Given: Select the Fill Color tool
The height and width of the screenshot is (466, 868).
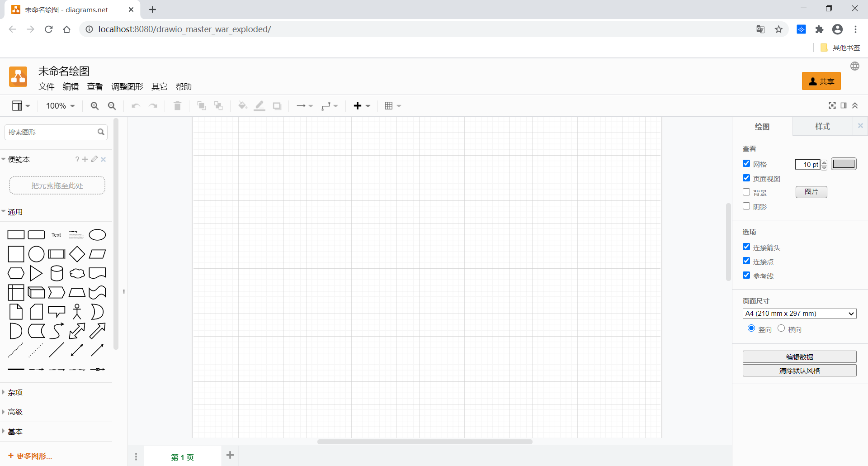Looking at the screenshot, I should click(242, 105).
